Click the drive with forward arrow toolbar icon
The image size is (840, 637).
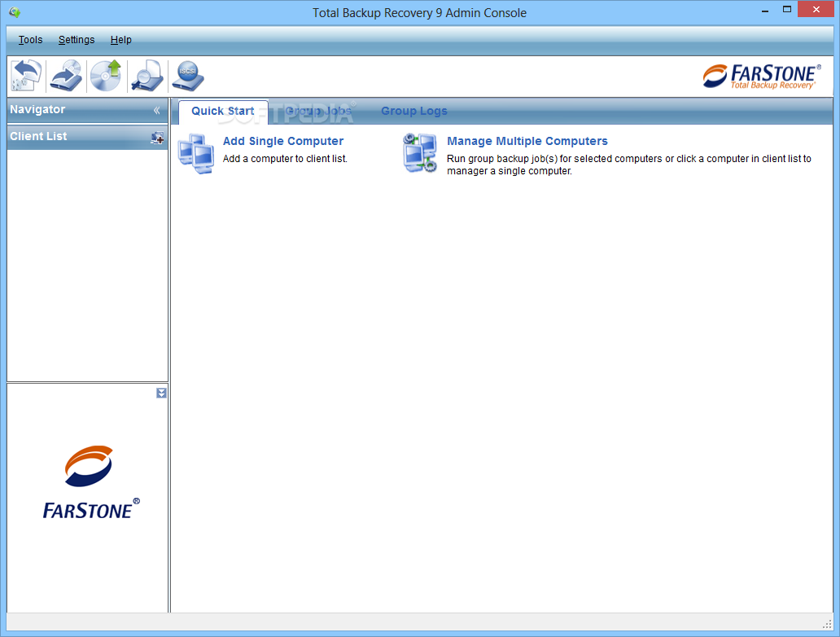(66, 76)
